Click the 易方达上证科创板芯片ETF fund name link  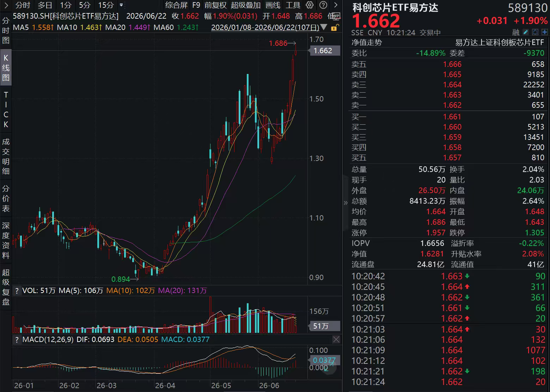[500, 43]
